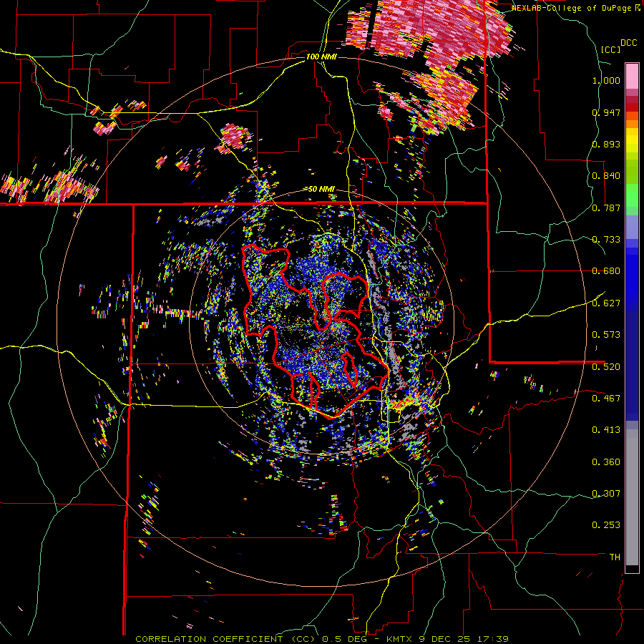The height and width of the screenshot is (644, 644).
Task: Select the 0.573 scale value
Action: [x=606, y=335]
